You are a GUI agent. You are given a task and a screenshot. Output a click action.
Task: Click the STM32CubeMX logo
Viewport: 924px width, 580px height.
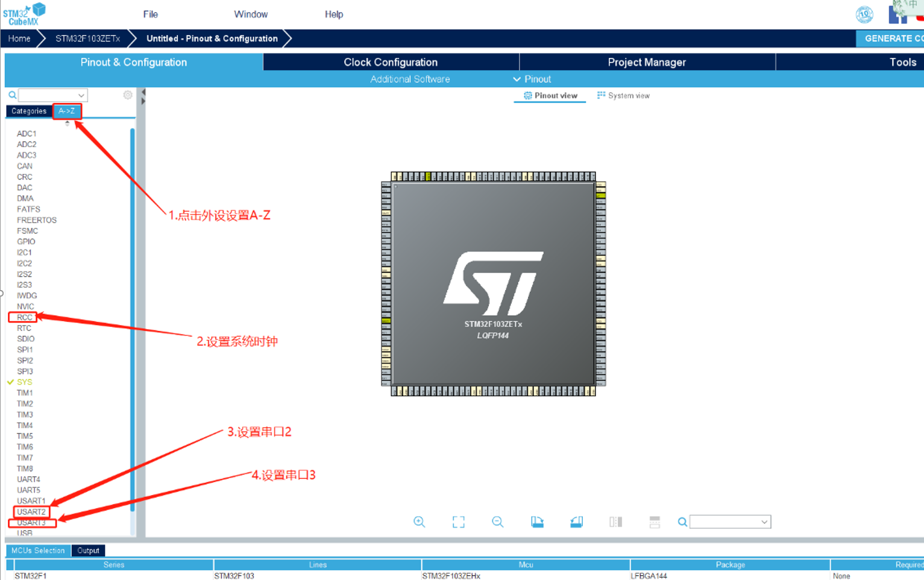coord(24,13)
